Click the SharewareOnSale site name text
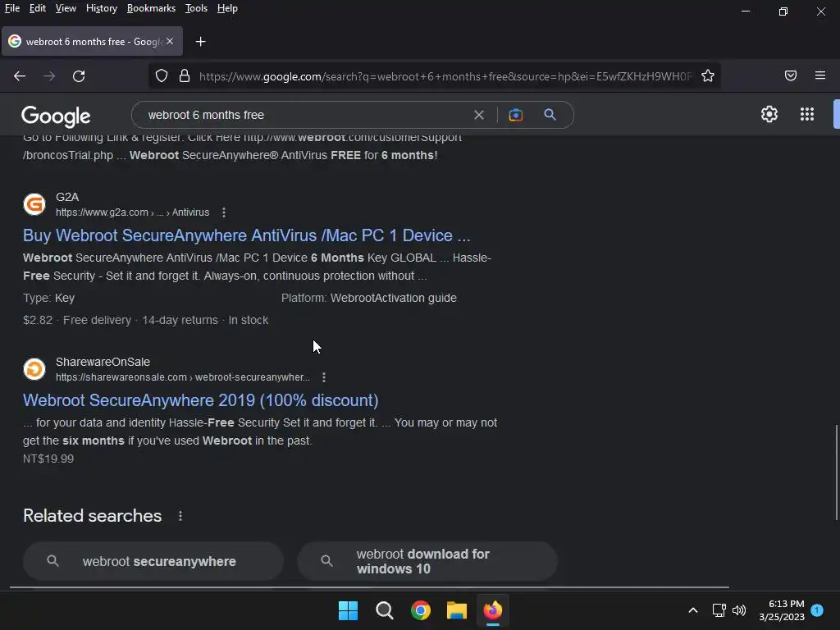The height and width of the screenshot is (630, 840). [x=103, y=362]
